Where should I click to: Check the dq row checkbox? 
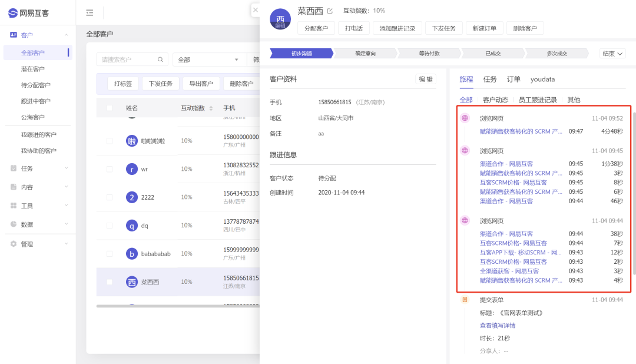(x=110, y=225)
